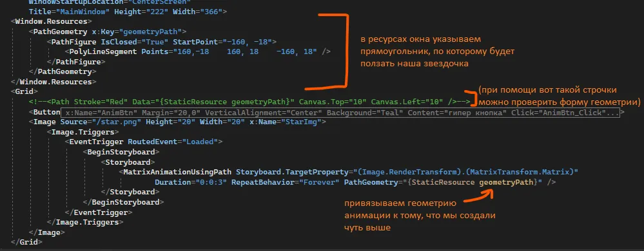The width and height of the screenshot is (644, 251).
Task: Expand the collapsed Button attributes block
Action: pos(340,113)
